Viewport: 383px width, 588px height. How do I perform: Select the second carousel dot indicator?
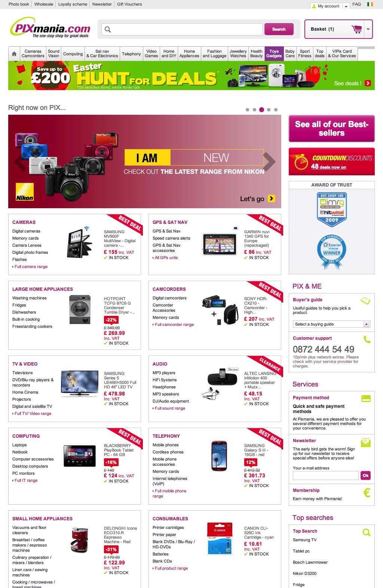(x=254, y=110)
